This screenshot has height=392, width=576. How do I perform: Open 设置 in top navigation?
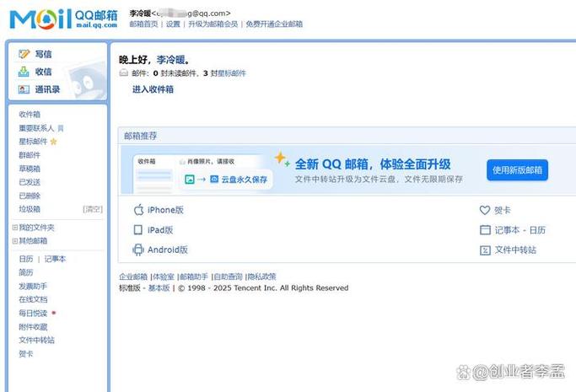pyautogui.click(x=173, y=24)
